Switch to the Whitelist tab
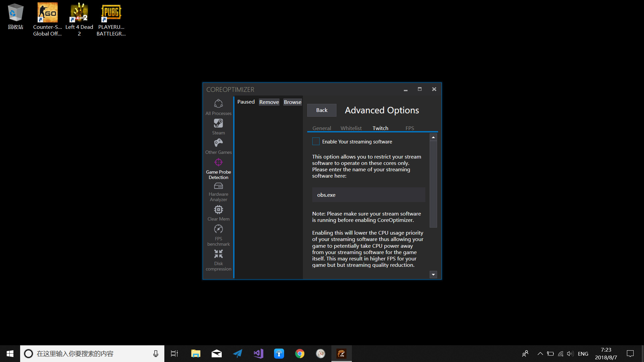The width and height of the screenshot is (644, 362). (x=351, y=128)
